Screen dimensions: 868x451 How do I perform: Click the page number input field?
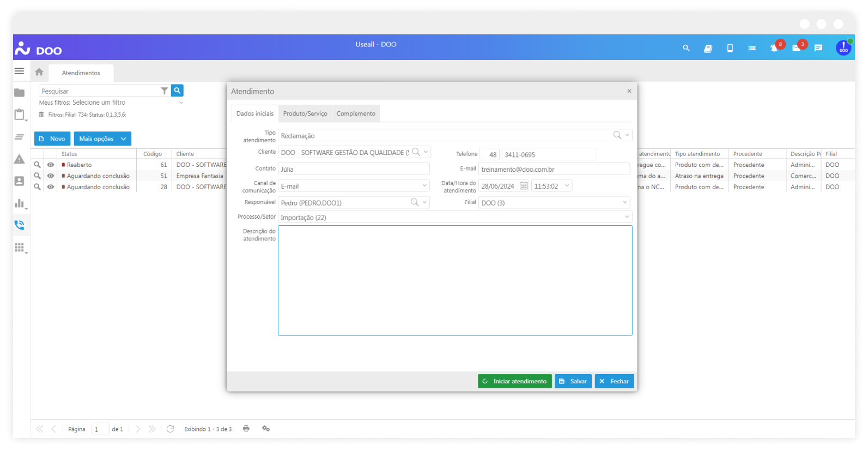[x=100, y=429]
